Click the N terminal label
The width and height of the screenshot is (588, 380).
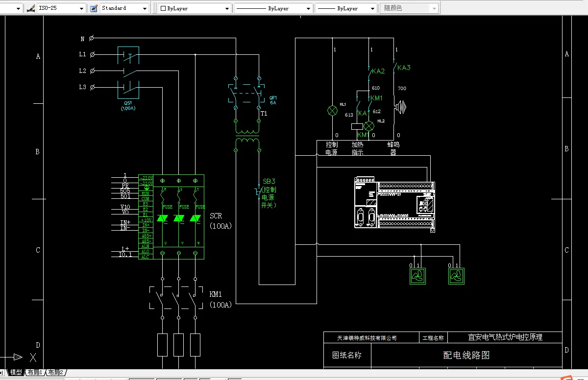pyautogui.click(x=82, y=38)
